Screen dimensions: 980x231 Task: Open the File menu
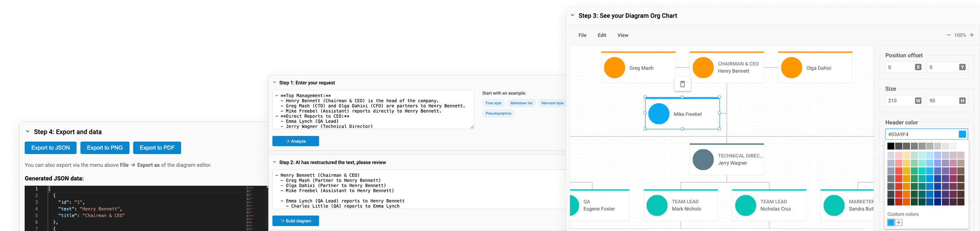pos(582,35)
